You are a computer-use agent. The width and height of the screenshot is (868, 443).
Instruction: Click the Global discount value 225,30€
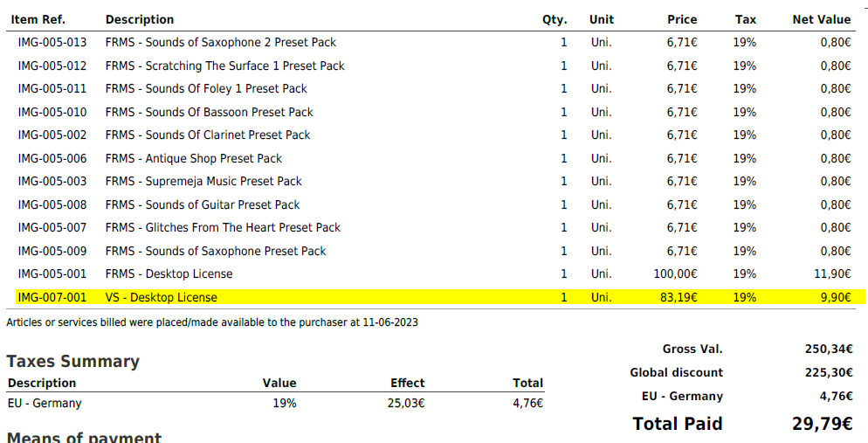tap(828, 373)
